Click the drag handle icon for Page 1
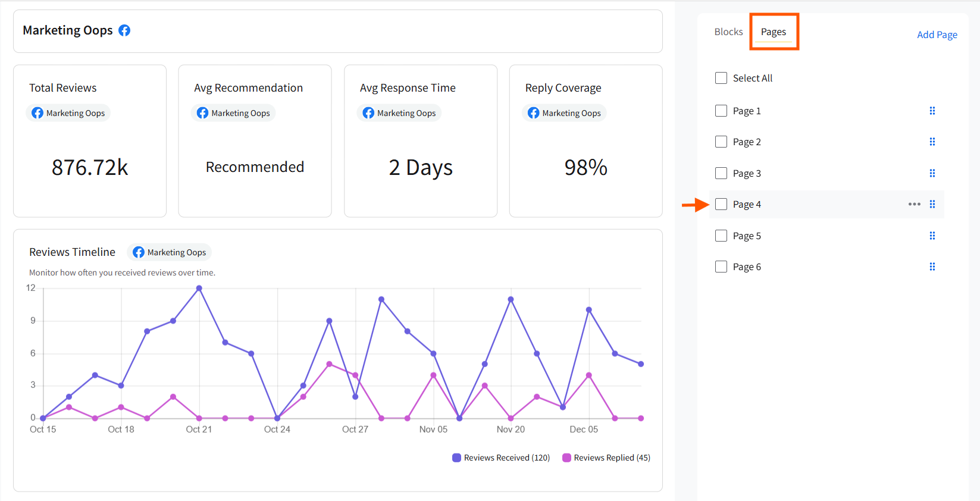 pos(932,111)
